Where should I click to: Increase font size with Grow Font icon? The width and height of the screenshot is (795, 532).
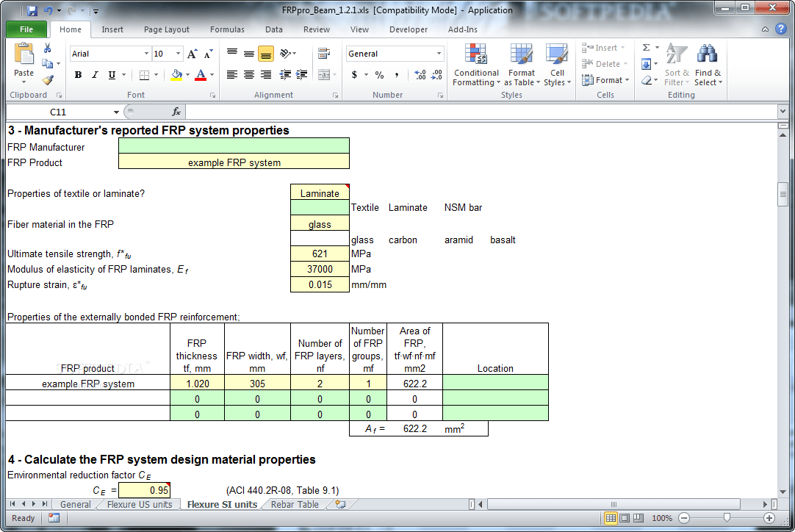tap(193, 54)
